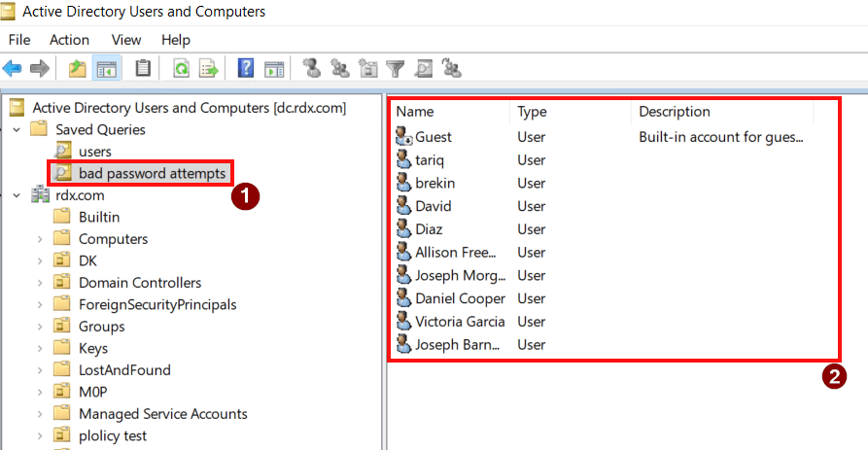868x450 pixels.
Task: Click the Back arrow toolbar icon
Action: [x=13, y=69]
